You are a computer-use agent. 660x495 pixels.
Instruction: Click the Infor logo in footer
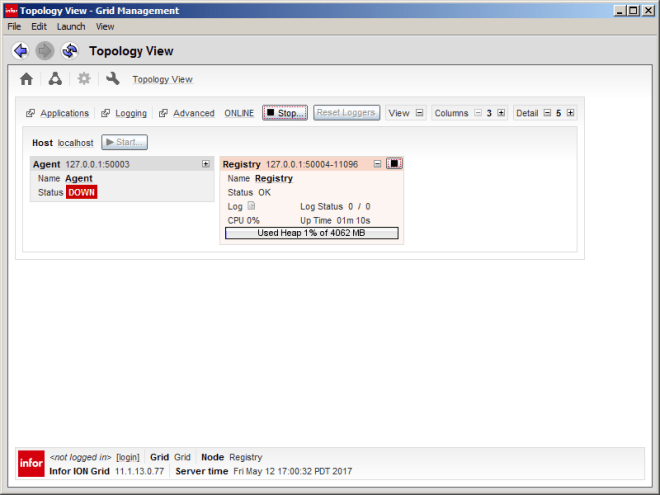(31, 463)
